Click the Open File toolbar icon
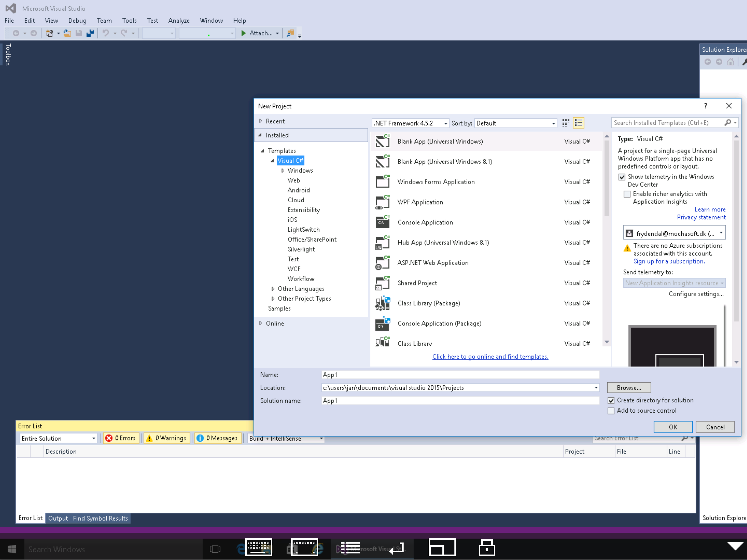The width and height of the screenshot is (747, 560). 68,33
